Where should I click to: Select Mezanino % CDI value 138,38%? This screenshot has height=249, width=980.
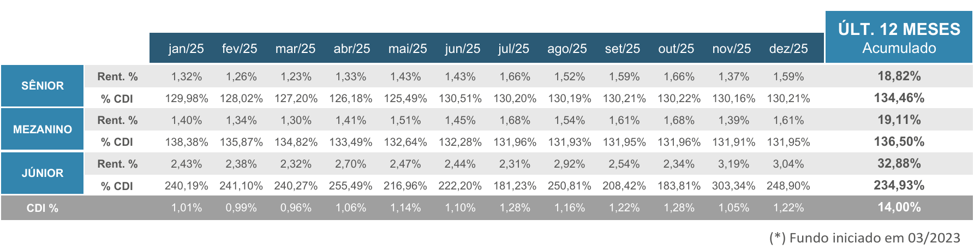(187, 142)
